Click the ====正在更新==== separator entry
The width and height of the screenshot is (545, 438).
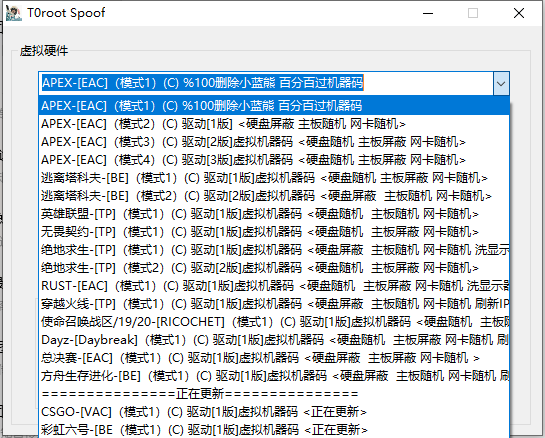coord(274,394)
